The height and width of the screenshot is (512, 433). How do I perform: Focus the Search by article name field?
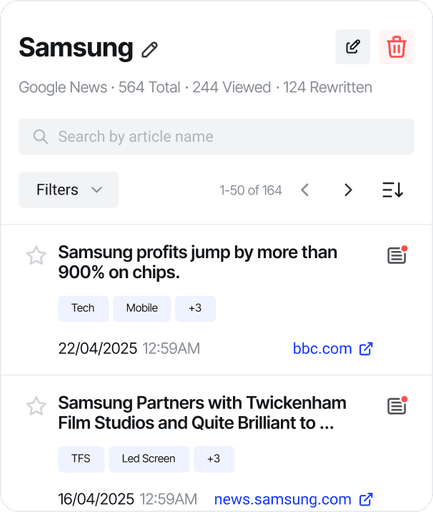pos(216,137)
